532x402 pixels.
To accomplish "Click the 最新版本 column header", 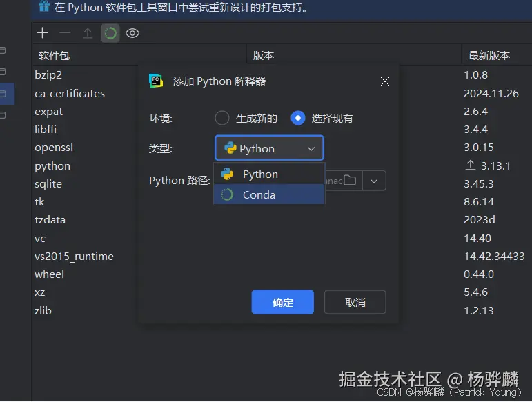I will [x=489, y=55].
